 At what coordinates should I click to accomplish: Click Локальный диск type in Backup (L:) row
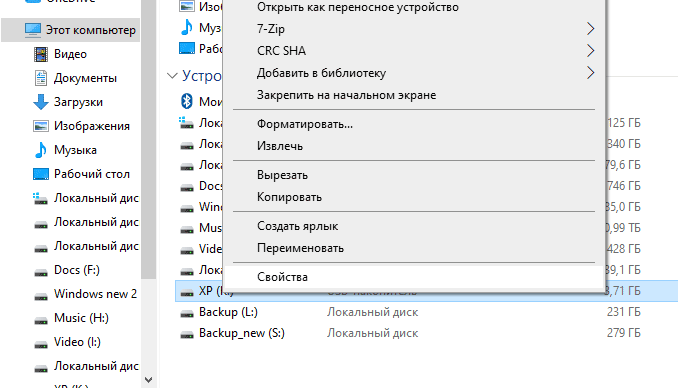coord(372,312)
